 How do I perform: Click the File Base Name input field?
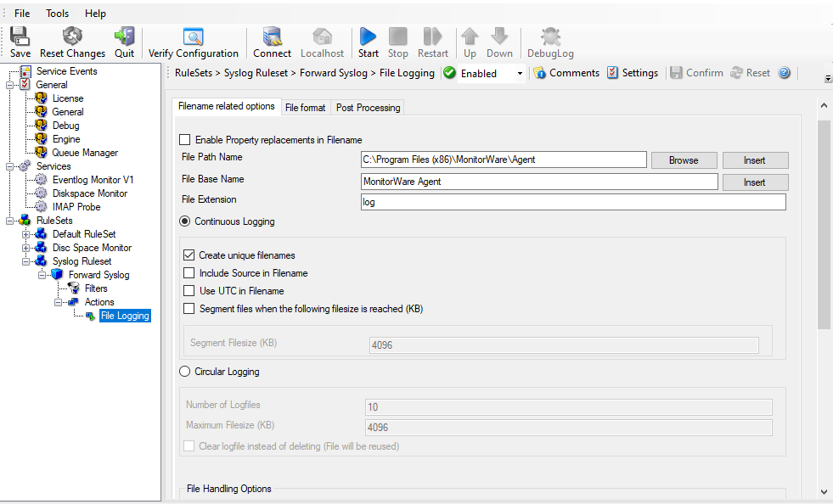tap(539, 182)
